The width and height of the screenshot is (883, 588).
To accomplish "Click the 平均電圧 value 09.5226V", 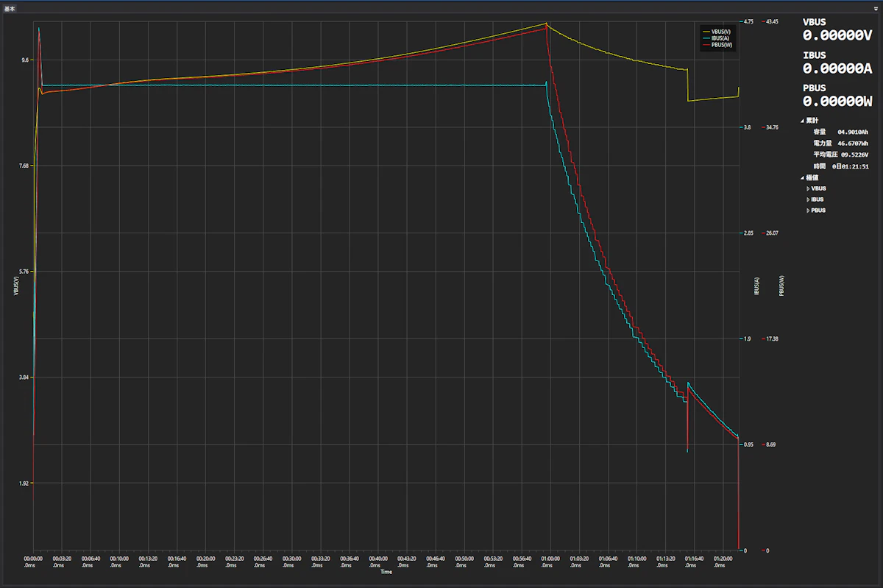I will pyautogui.click(x=853, y=155).
